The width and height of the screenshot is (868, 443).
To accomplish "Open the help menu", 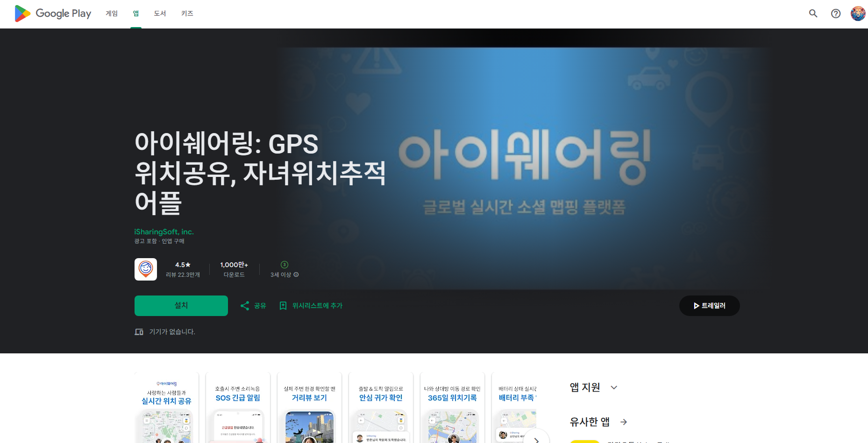I will point(836,14).
